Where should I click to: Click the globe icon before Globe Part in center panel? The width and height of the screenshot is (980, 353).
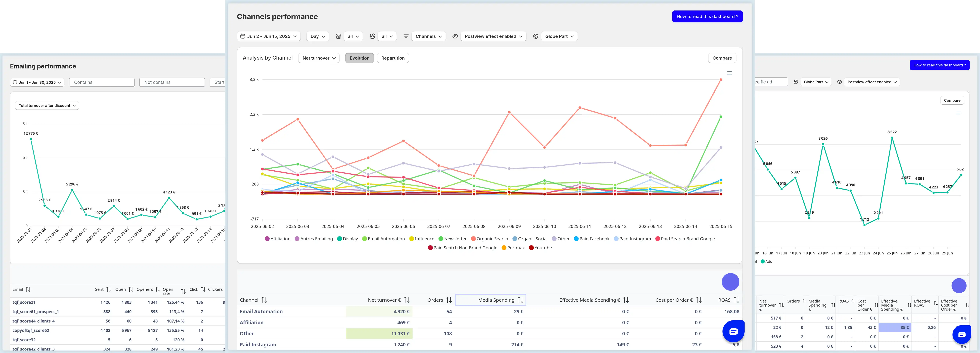click(x=536, y=37)
